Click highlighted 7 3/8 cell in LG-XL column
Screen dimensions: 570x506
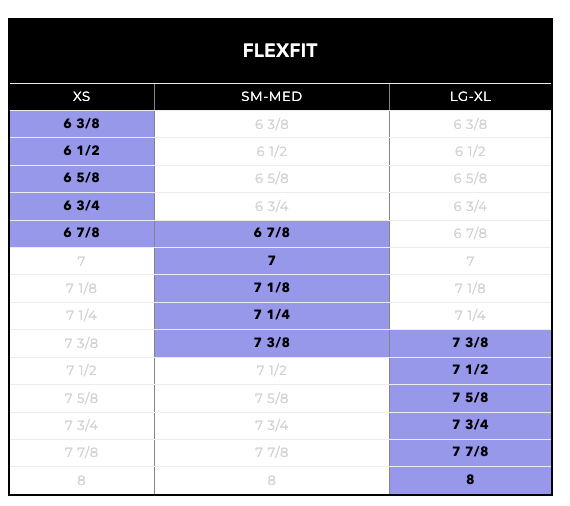click(470, 343)
